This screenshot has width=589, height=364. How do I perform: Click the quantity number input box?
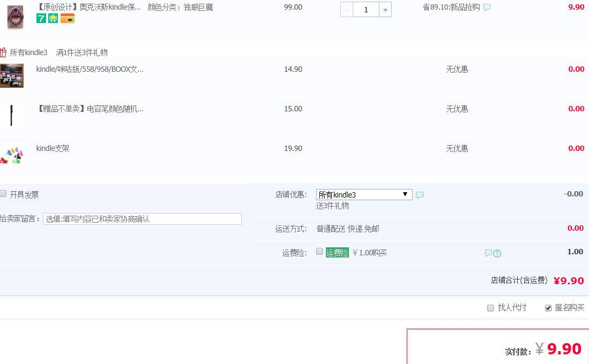[x=366, y=10]
